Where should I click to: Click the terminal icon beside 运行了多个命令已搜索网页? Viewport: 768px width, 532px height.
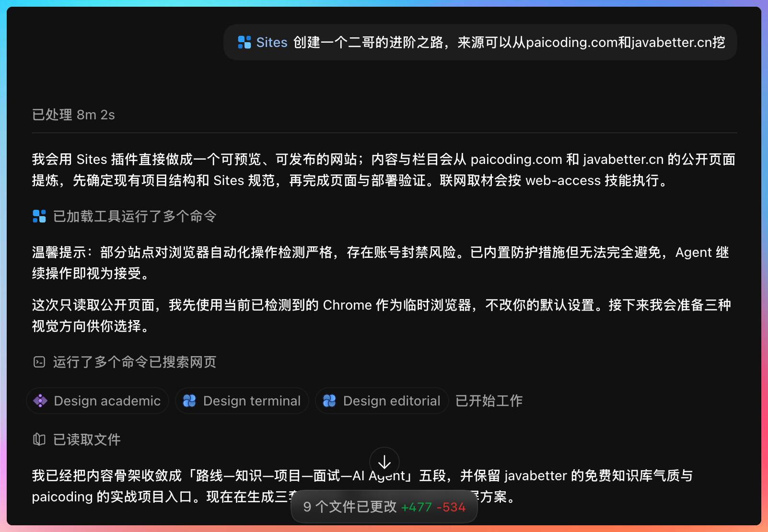pyautogui.click(x=39, y=362)
